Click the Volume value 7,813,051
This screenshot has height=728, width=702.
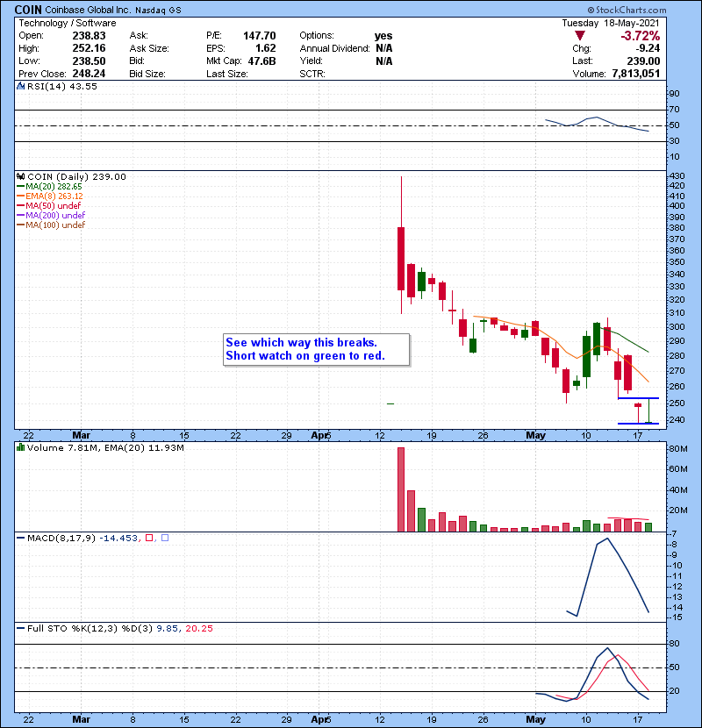pyautogui.click(x=636, y=74)
